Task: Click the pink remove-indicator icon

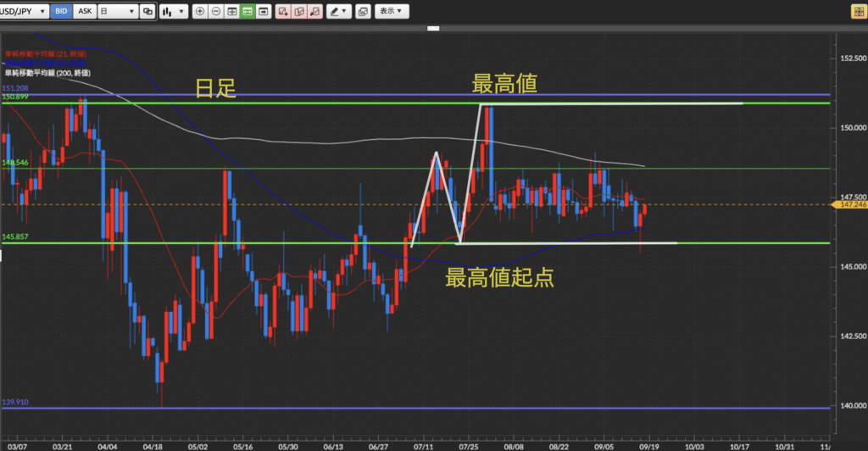Action: [x=315, y=11]
